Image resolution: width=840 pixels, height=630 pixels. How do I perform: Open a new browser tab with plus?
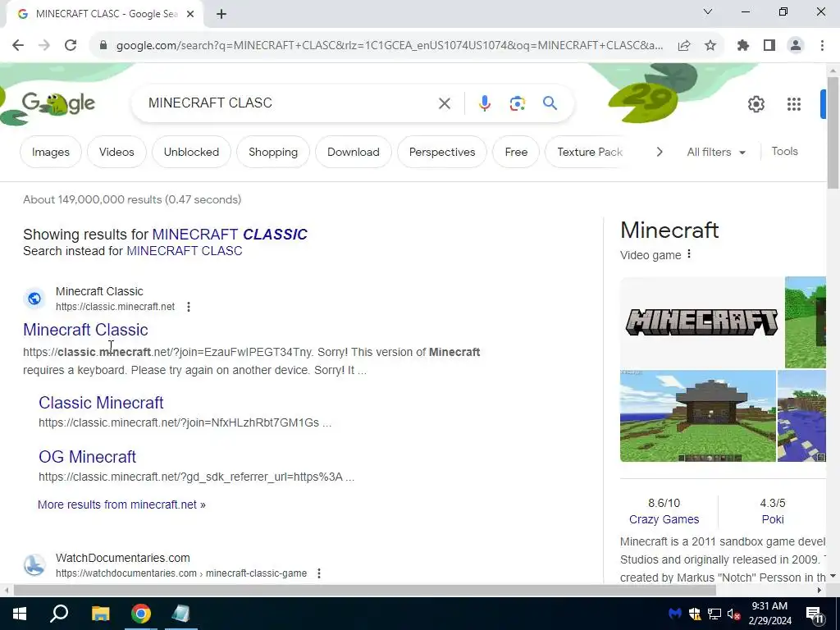221,14
